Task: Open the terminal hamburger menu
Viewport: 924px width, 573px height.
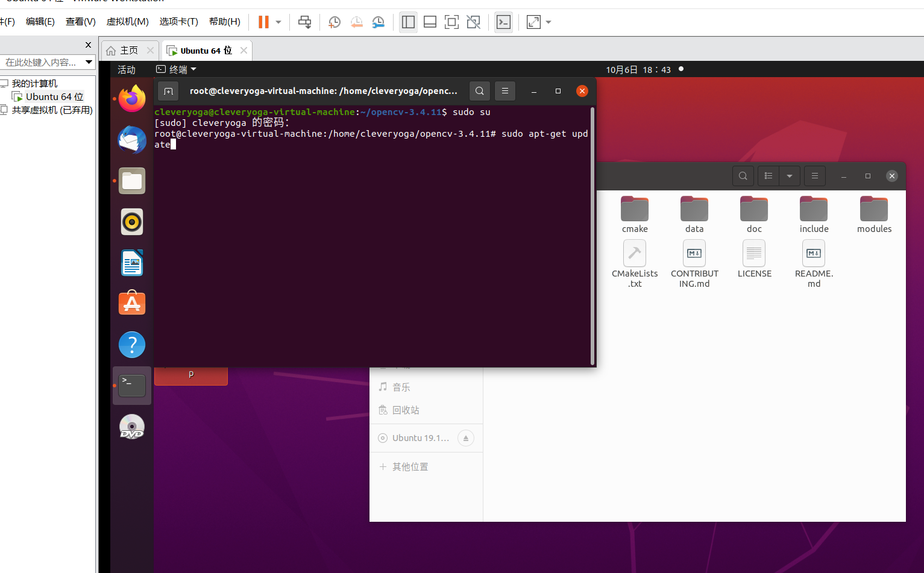Action: pyautogui.click(x=505, y=90)
